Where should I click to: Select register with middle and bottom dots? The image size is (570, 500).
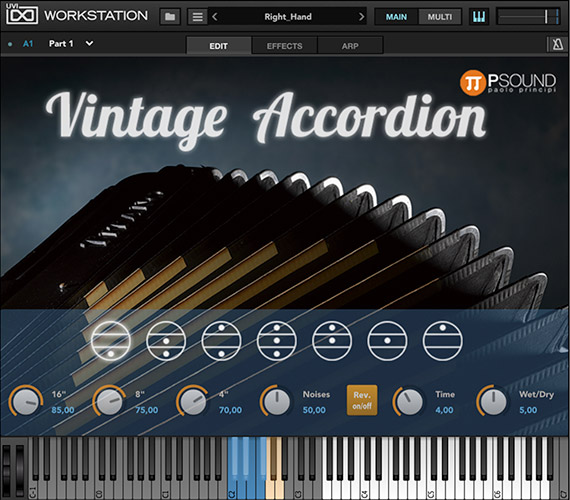click(166, 341)
